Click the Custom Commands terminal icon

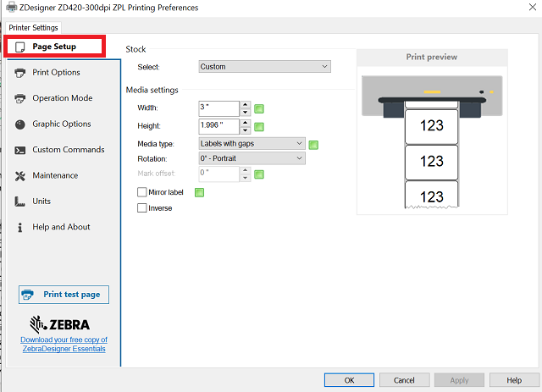point(20,150)
